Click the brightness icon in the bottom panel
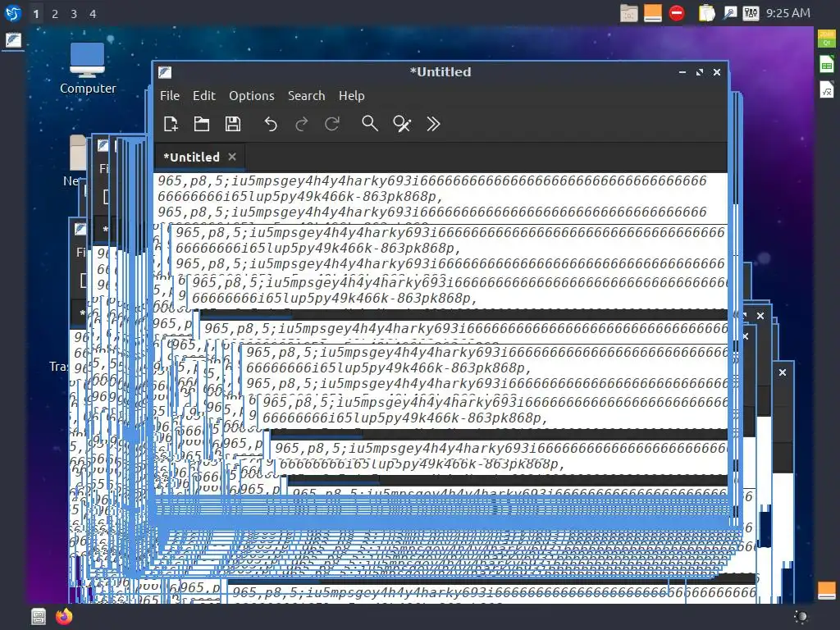This screenshot has width=840, height=630. click(x=801, y=617)
